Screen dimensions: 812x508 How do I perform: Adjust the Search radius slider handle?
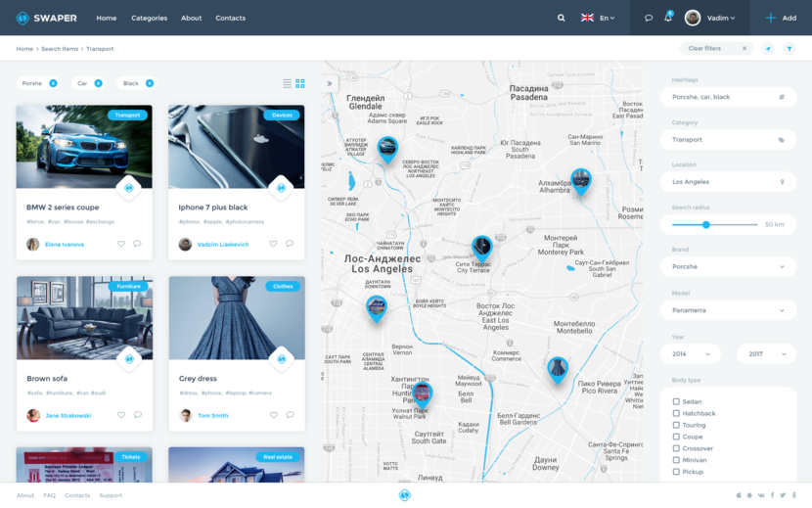[705, 224]
